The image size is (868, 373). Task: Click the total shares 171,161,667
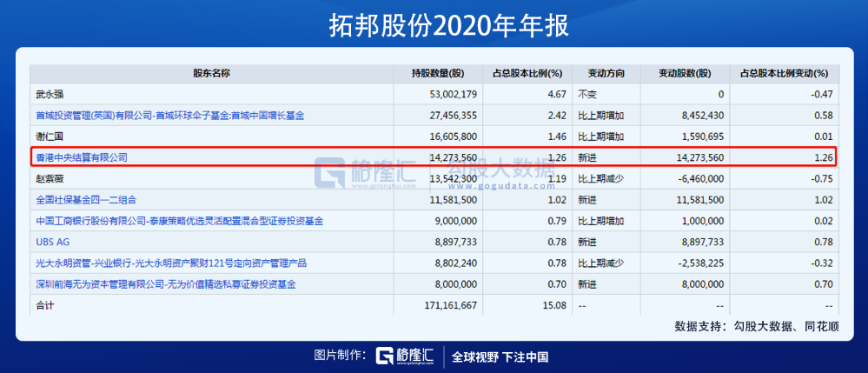[x=451, y=305]
